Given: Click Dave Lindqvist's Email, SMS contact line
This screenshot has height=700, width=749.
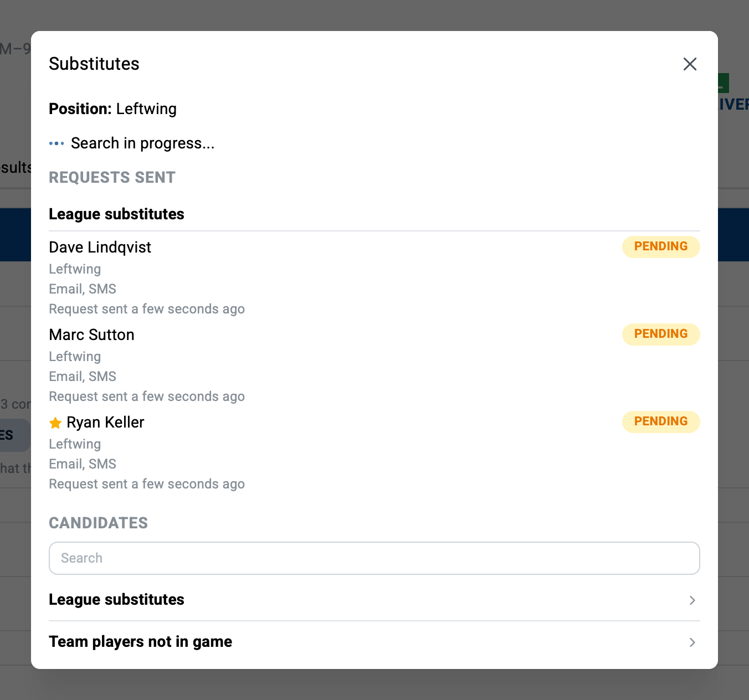Looking at the screenshot, I should [83, 289].
